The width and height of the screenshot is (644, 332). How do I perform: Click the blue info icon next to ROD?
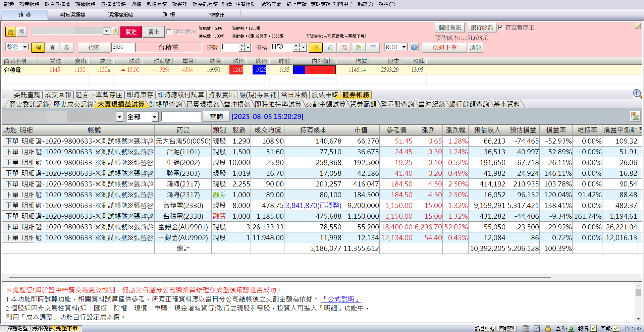click(x=414, y=47)
